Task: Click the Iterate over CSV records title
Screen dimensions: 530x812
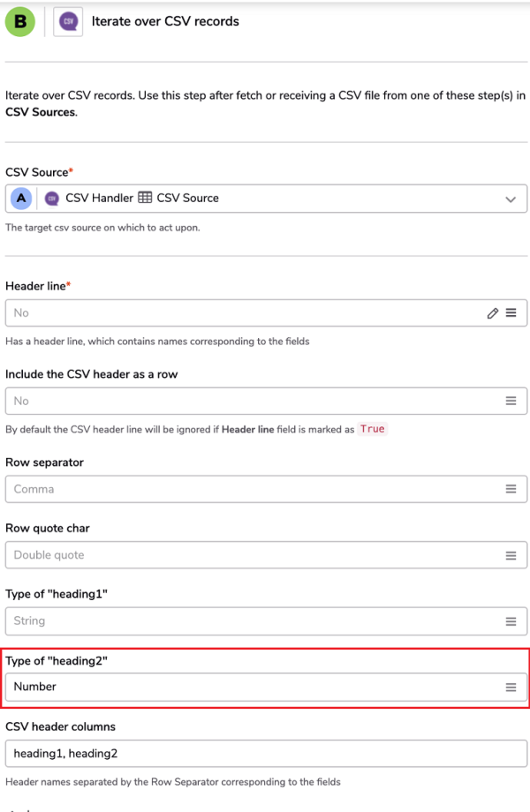Action: [165, 21]
